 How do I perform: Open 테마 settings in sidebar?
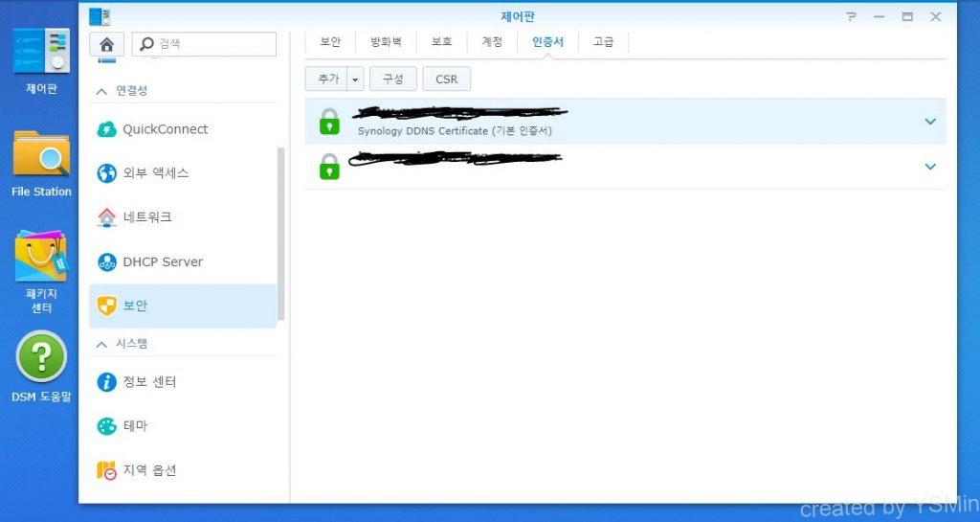coord(135,426)
